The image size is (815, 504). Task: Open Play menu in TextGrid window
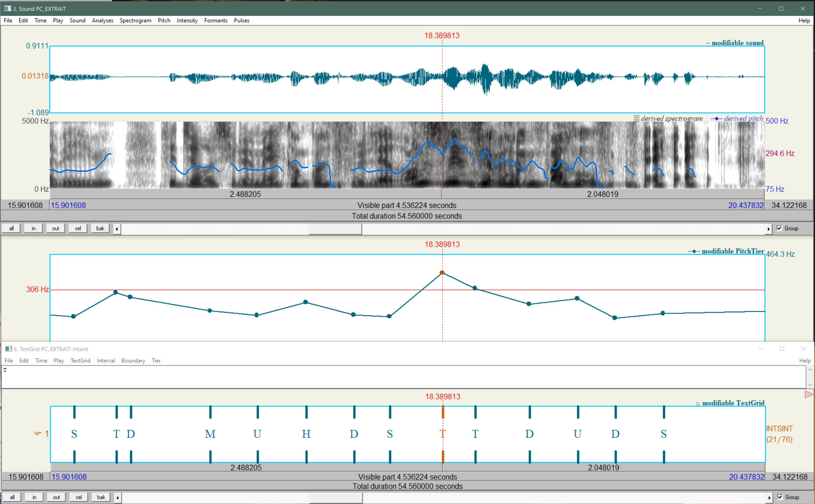pyautogui.click(x=59, y=360)
